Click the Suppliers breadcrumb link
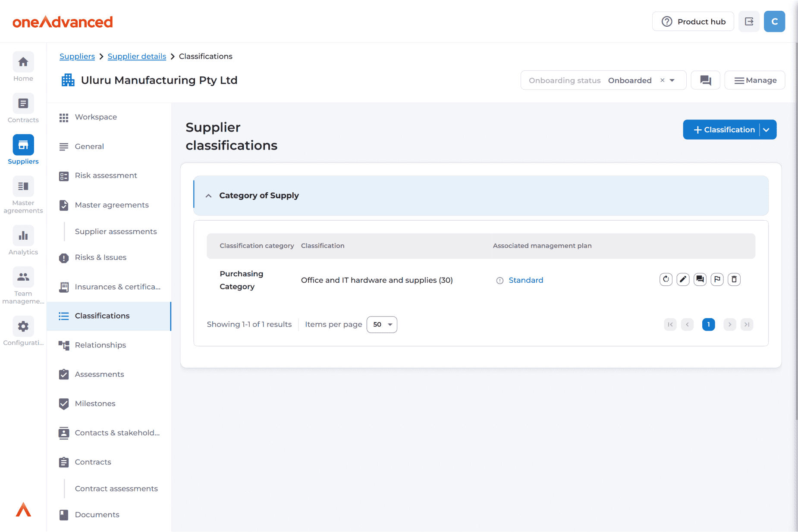This screenshot has height=532, width=798. [x=77, y=56]
